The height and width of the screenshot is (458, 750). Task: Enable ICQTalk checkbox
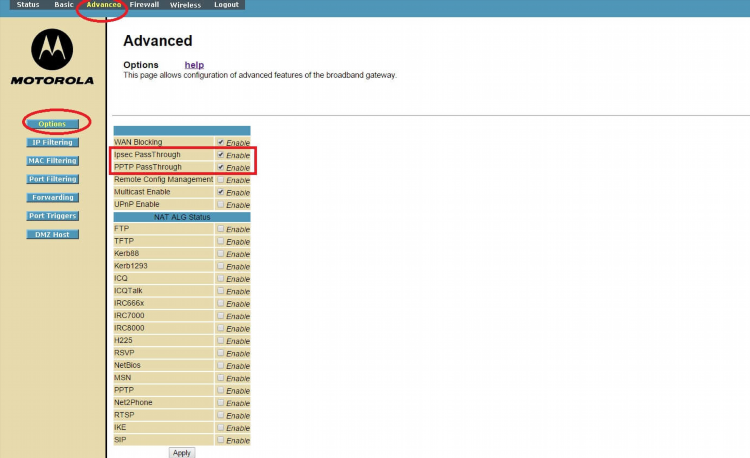(221, 291)
